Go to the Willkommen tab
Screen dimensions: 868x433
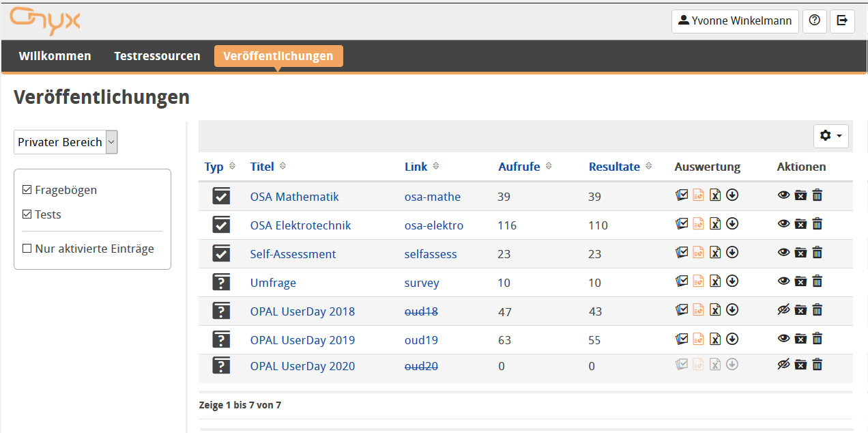pos(55,56)
